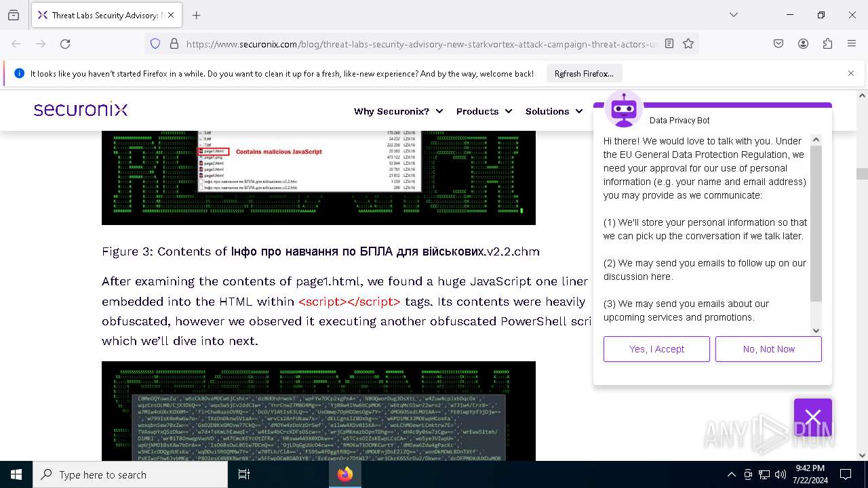Open the Windows Start menu
The image size is (868, 488).
coord(16,474)
